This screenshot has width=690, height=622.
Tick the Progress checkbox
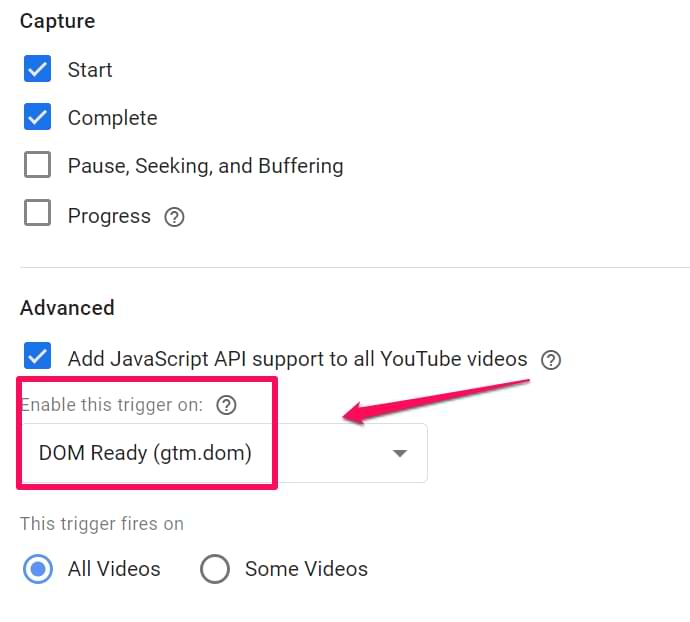point(37,213)
